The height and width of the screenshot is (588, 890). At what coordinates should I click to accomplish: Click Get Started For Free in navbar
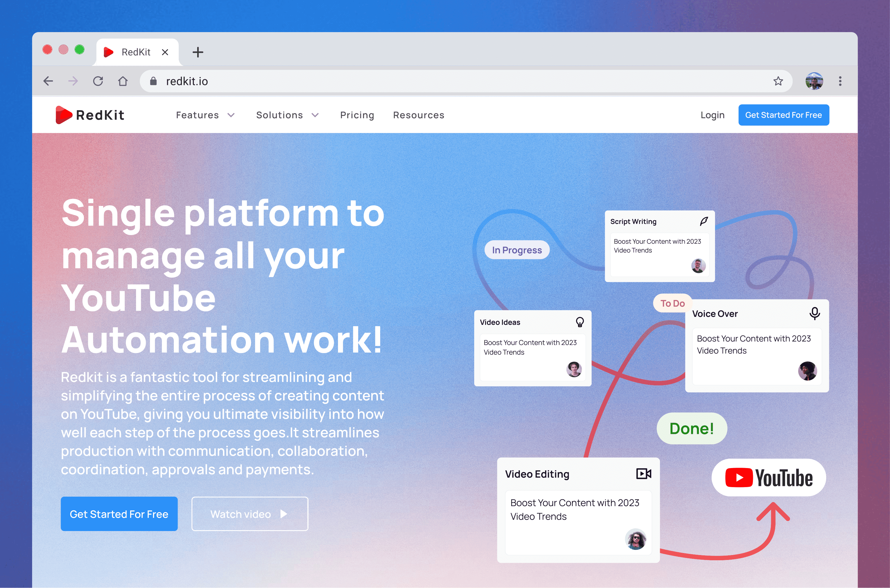(784, 115)
